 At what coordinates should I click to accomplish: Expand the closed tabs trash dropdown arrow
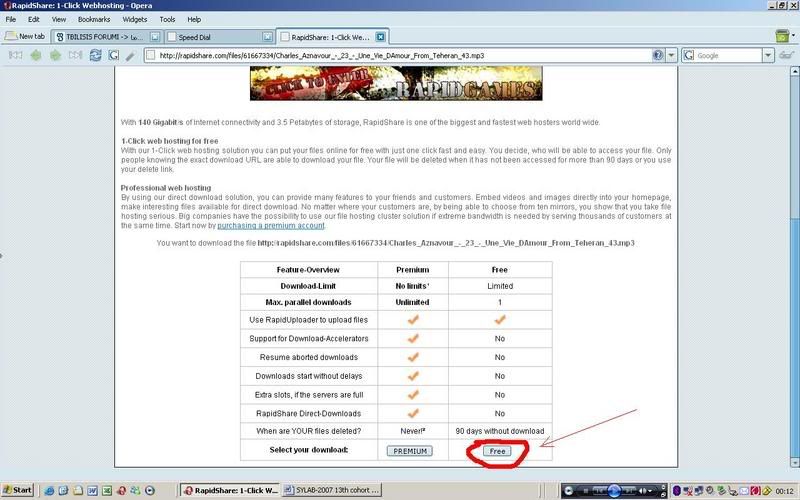793,36
